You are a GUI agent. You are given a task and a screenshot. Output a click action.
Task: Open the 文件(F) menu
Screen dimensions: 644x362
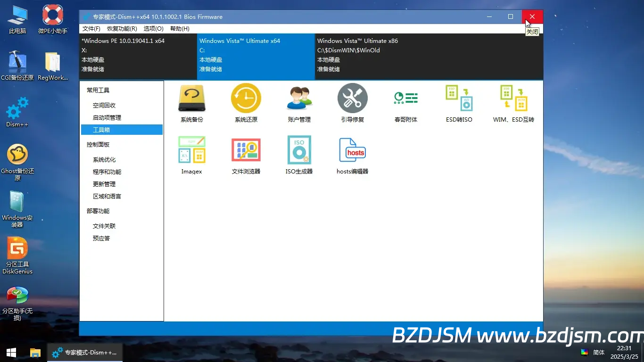coord(91,29)
